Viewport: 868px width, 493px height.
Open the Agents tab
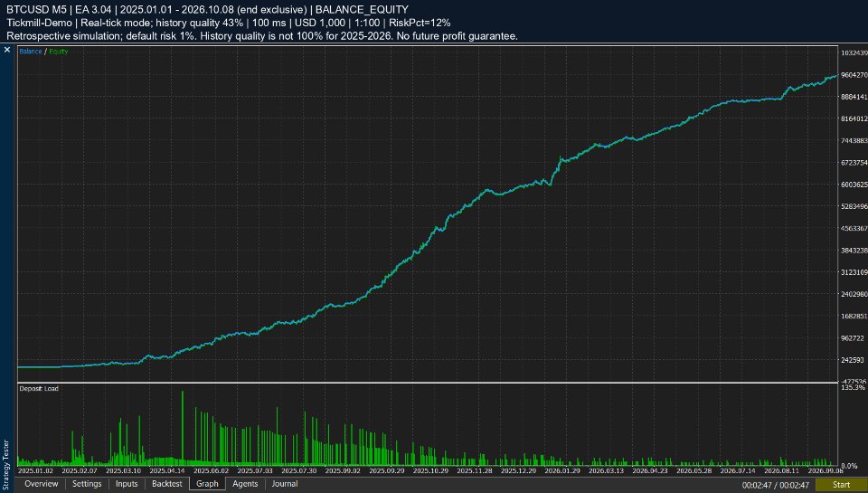tap(245, 484)
